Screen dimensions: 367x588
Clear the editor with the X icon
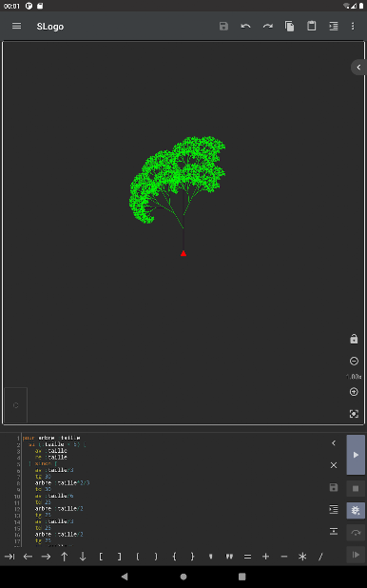[x=334, y=465]
